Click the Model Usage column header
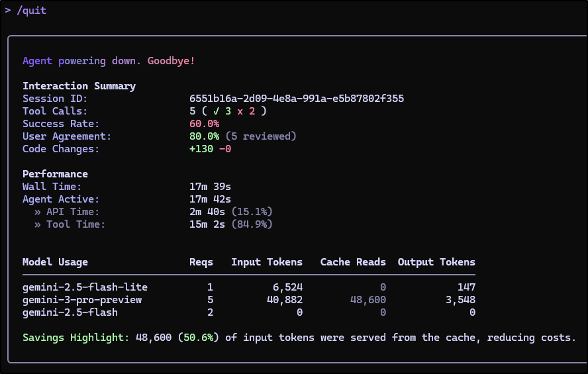This screenshot has height=374, width=588. 55,262
